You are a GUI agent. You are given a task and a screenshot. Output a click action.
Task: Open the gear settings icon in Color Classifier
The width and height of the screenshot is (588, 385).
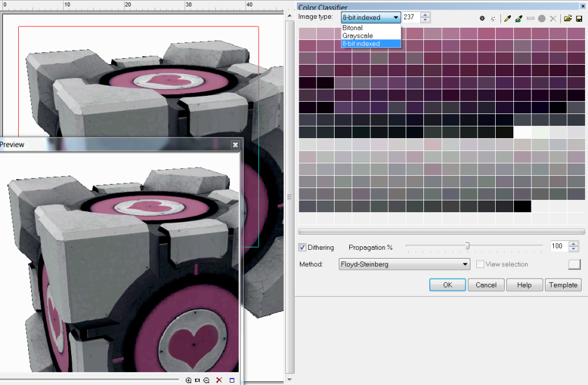(x=482, y=18)
